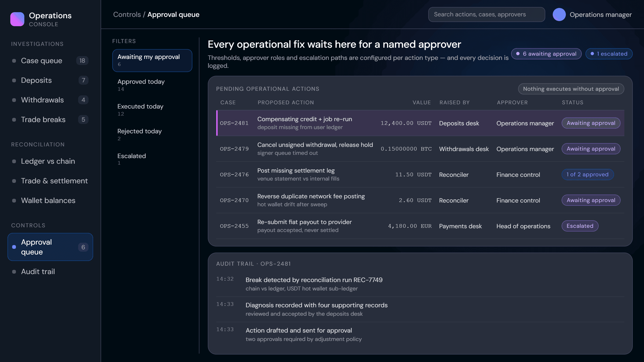Click audit entry Action drafted and sent
Image resolution: width=644 pixels, height=362 pixels.
coord(420,334)
